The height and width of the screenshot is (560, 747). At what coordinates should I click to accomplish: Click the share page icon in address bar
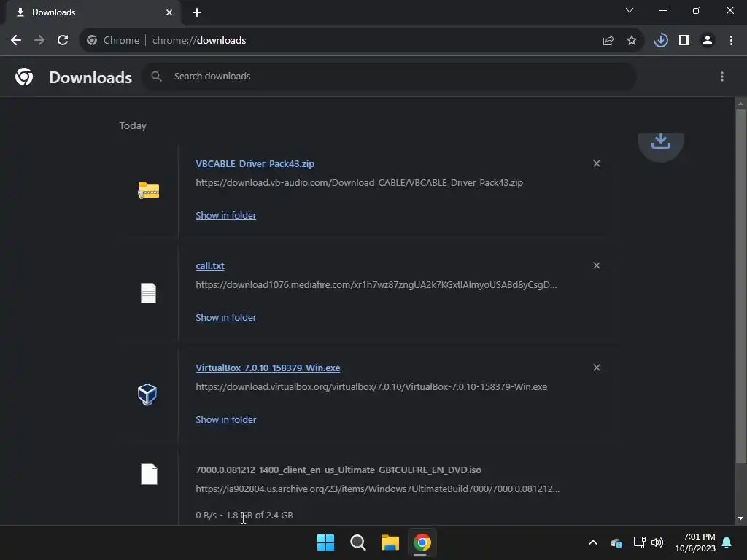[x=608, y=41]
